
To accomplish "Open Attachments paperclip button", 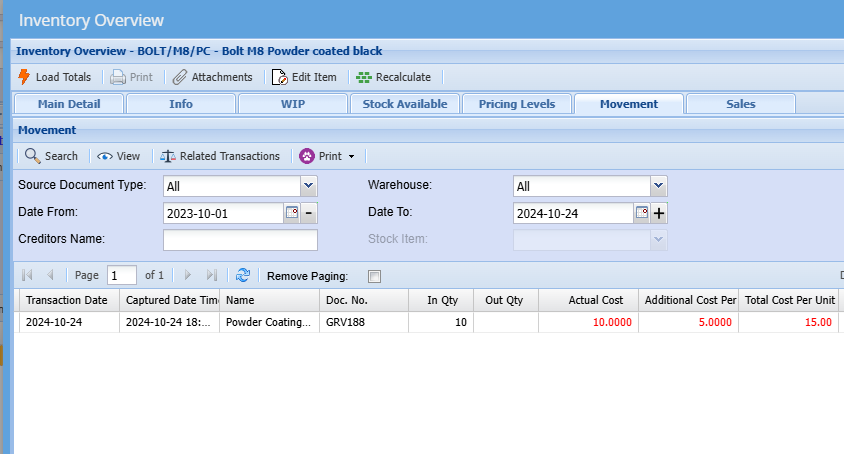I will 213,77.
